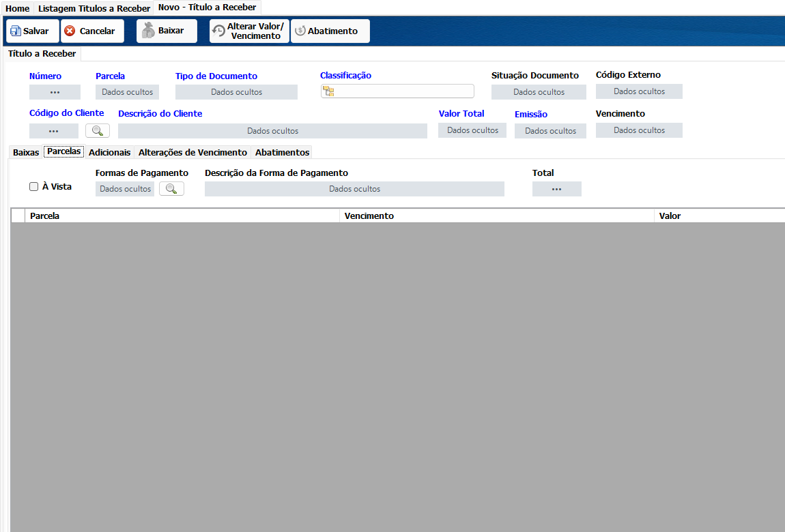Click the Tipo de Documento field
This screenshot has height=532, width=785.
click(236, 92)
